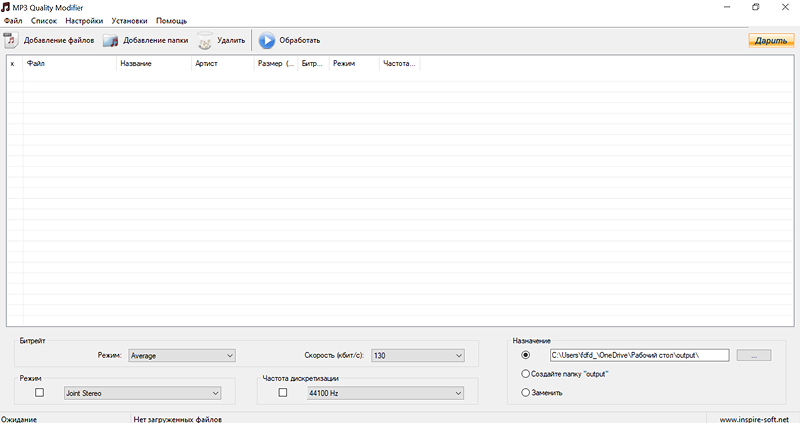Screen dimensions: 800x423
Task: Maximize the application window
Action: [755, 7]
